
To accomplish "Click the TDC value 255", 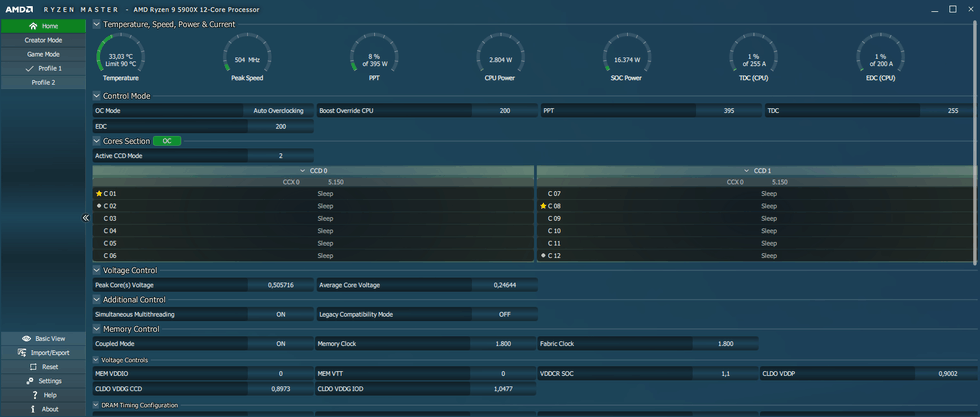I will click(x=950, y=111).
